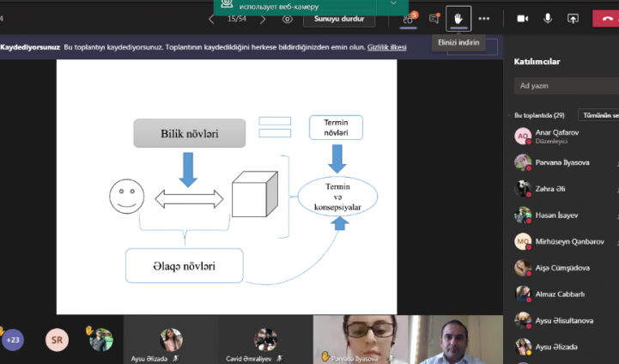Open the share content tray
Image resolution: width=619 pixels, height=364 pixels.
(x=573, y=19)
